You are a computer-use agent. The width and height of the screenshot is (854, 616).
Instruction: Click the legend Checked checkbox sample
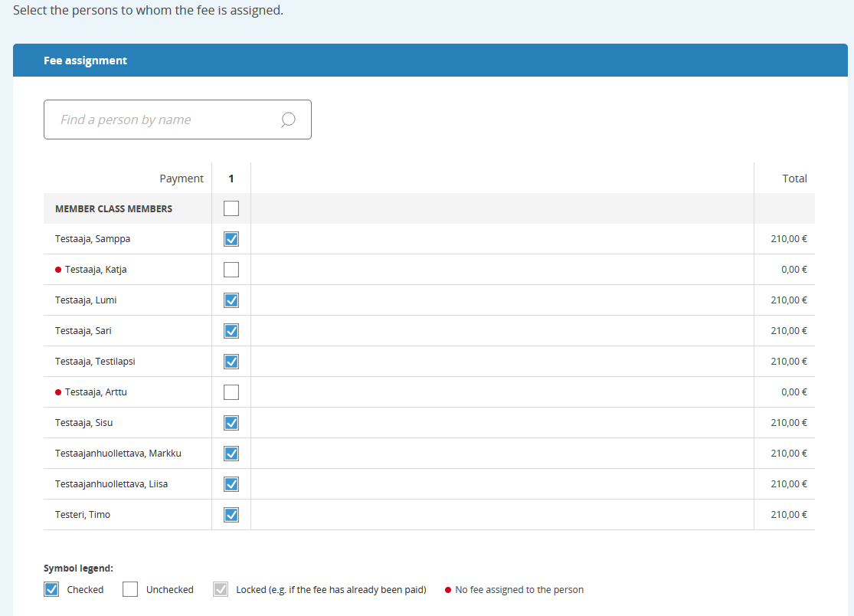pos(51,589)
